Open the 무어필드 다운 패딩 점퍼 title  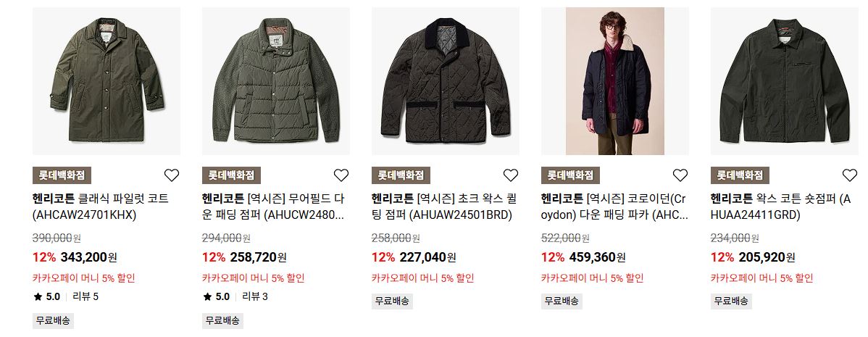(x=273, y=207)
